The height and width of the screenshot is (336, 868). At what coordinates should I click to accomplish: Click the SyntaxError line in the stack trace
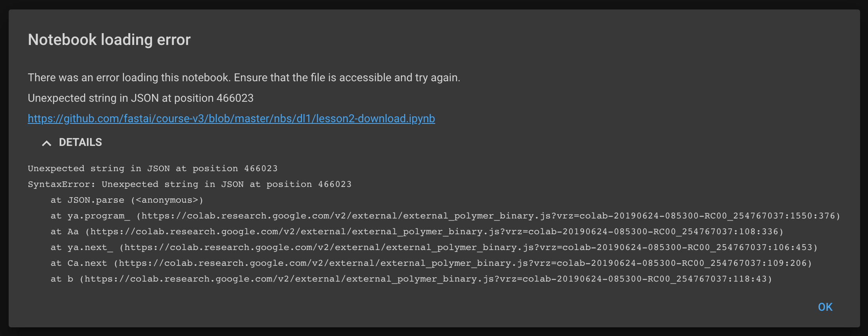[190, 184]
